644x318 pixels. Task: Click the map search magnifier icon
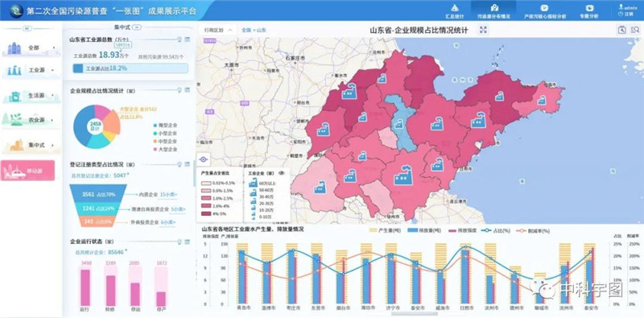tap(622, 30)
